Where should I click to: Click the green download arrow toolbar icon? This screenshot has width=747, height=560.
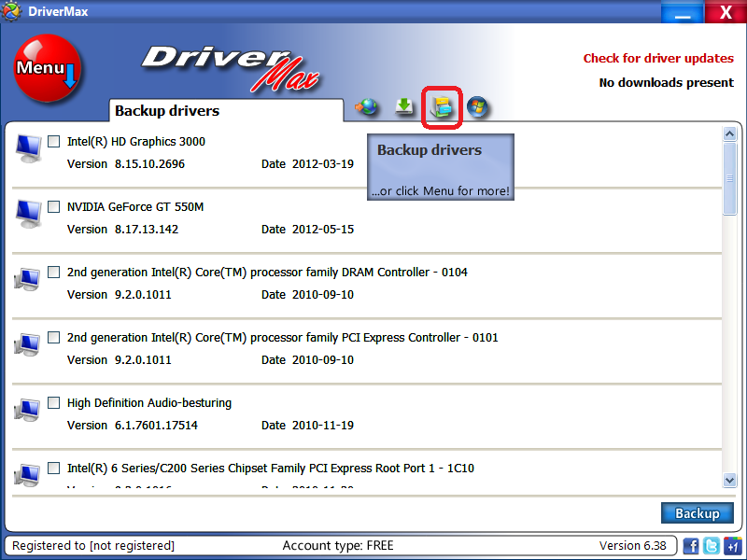404,107
